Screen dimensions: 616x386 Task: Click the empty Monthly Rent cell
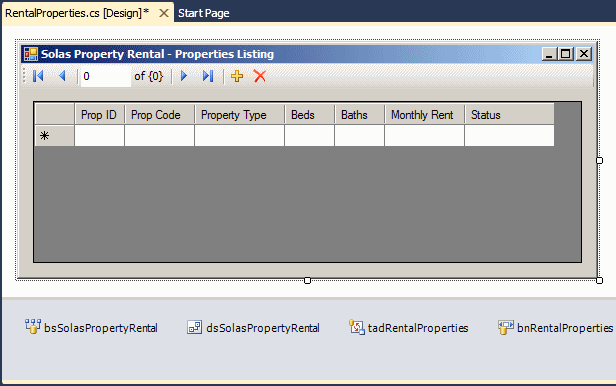424,136
